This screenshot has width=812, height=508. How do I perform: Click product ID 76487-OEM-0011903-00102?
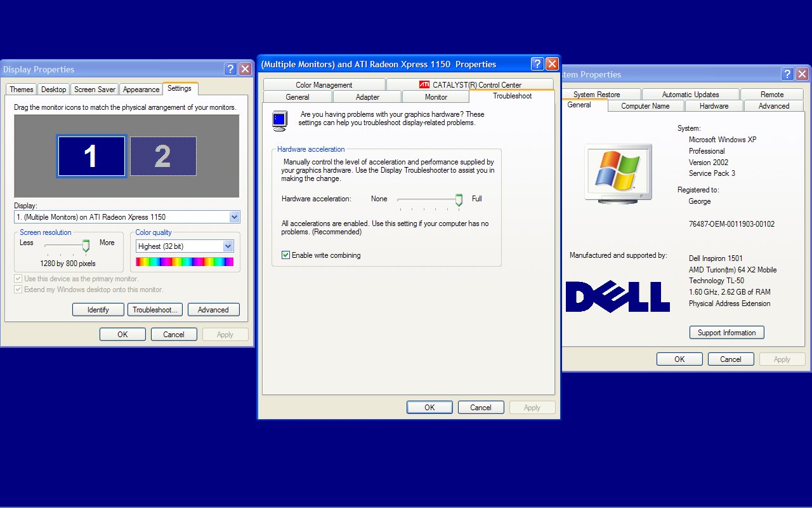coord(731,224)
